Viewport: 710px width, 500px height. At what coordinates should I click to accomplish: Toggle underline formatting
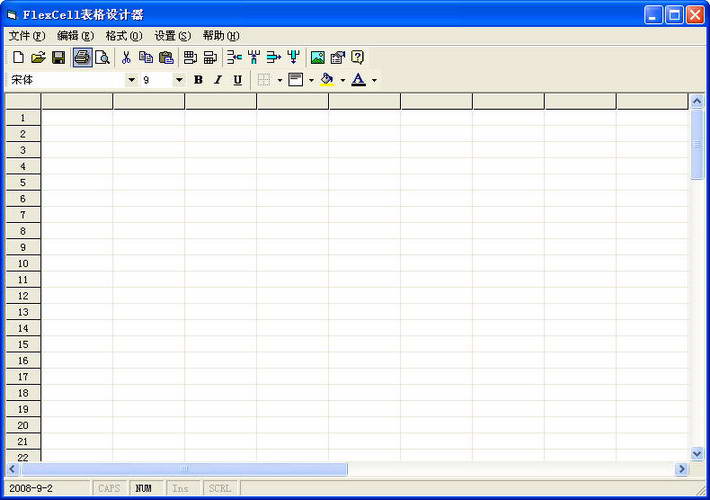point(238,80)
